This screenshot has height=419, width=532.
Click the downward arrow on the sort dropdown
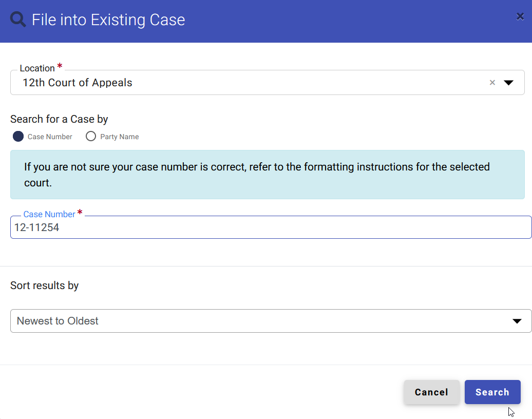point(517,321)
